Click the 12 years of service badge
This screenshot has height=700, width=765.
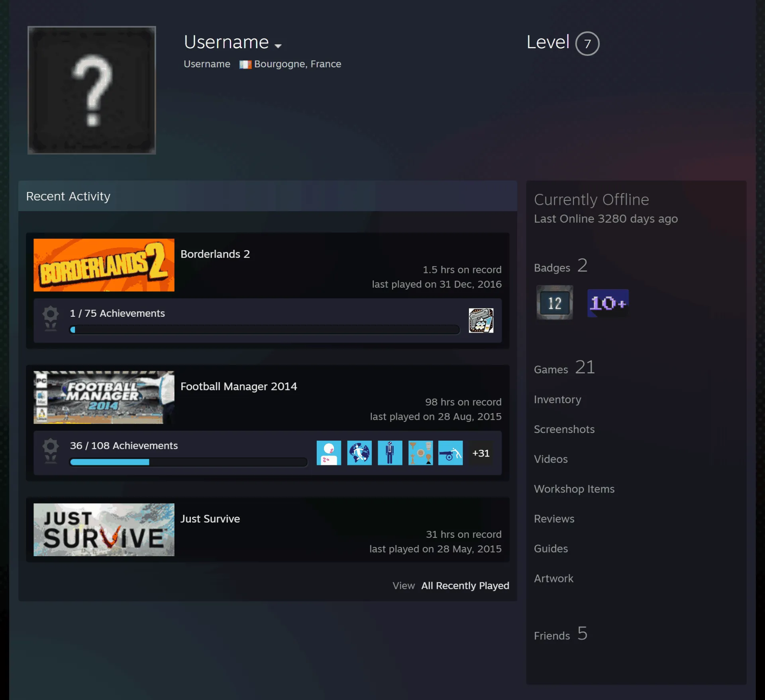point(555,303)
